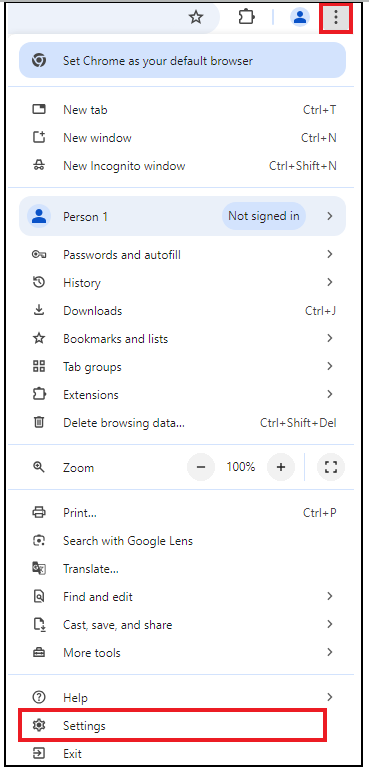
Task: Open the profile avatar in toolbar
Action: click(299, 18)
